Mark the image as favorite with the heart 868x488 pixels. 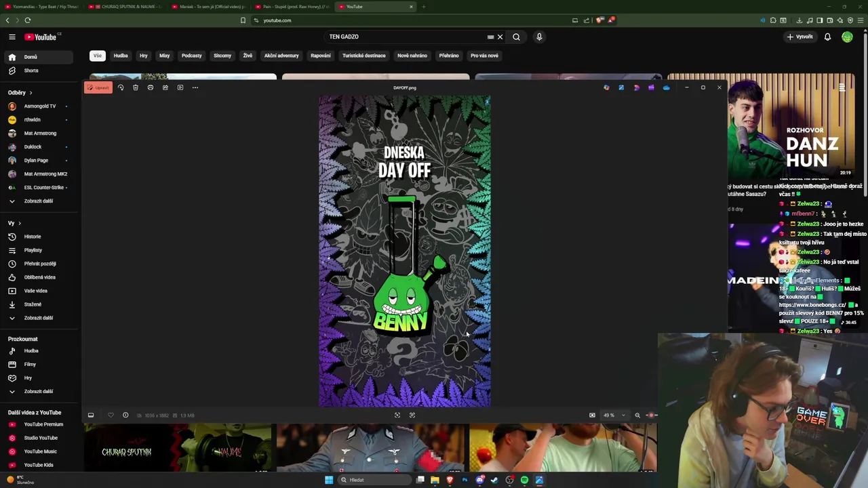111,415
